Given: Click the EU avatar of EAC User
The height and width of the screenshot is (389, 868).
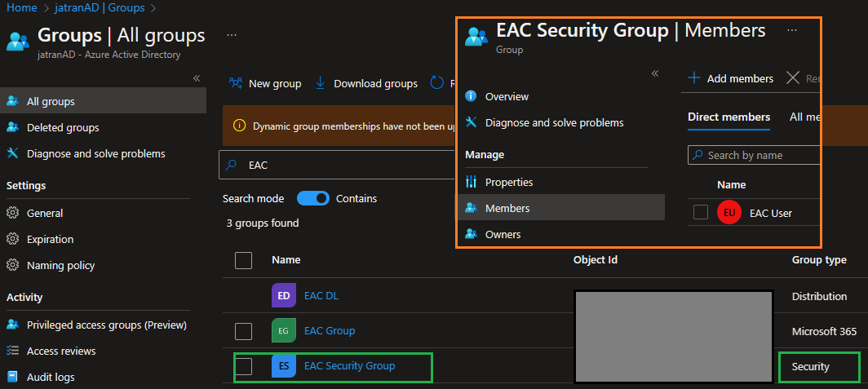Looking at the screenshot, I should click(x=729, y=213).
